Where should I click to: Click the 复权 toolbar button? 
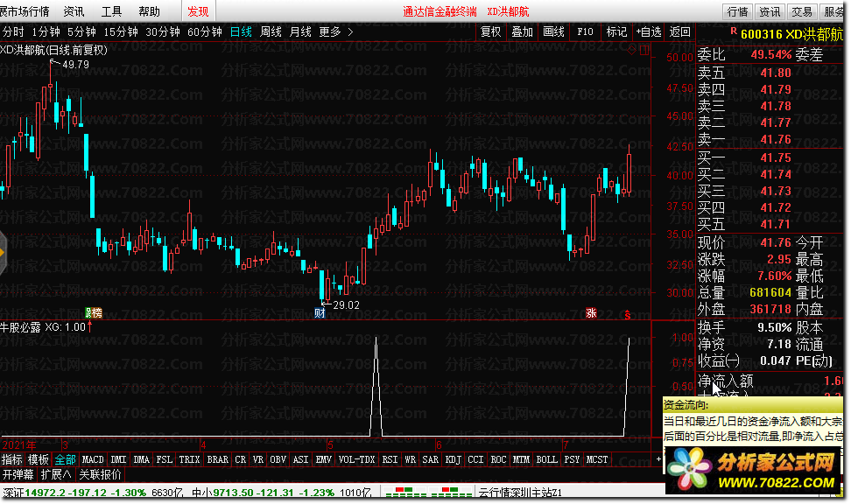point(490,32)
